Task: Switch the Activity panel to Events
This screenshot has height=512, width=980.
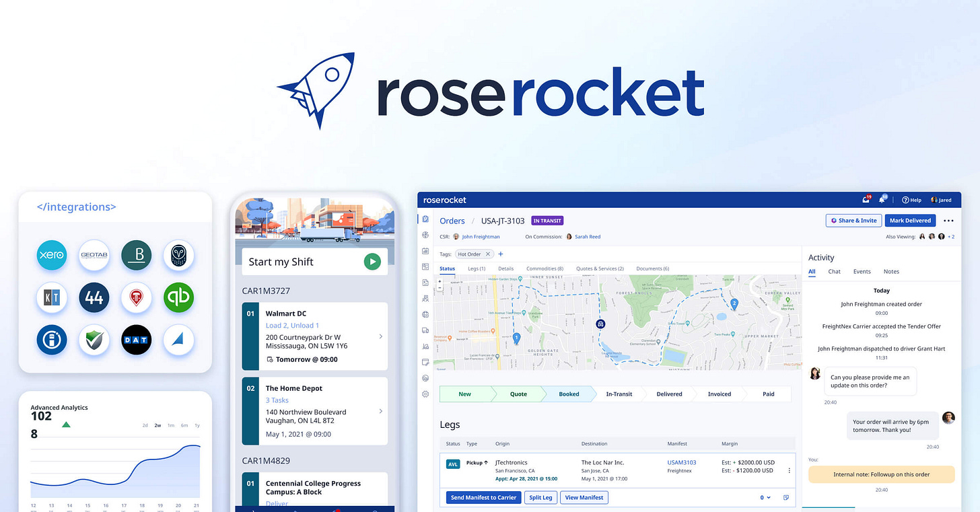Action: click(x=862, y=272)
